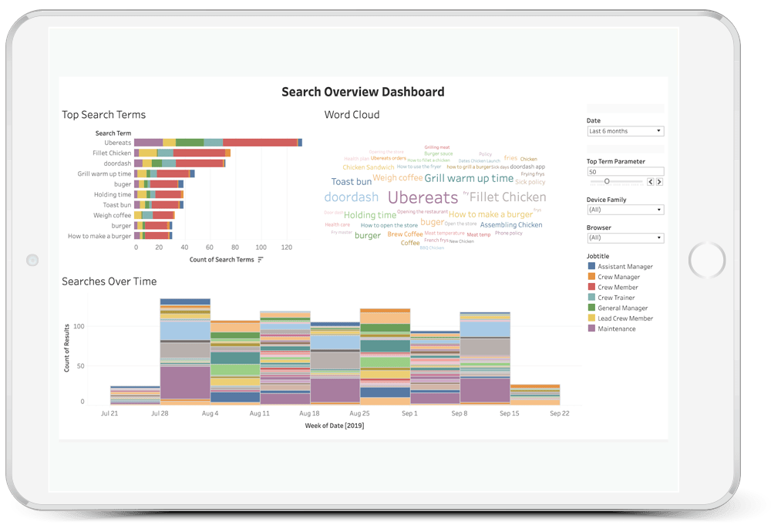Click the Ubereats row label in Top Search Terms
Viewport: 771px width, 532px height.
[117, 143]
